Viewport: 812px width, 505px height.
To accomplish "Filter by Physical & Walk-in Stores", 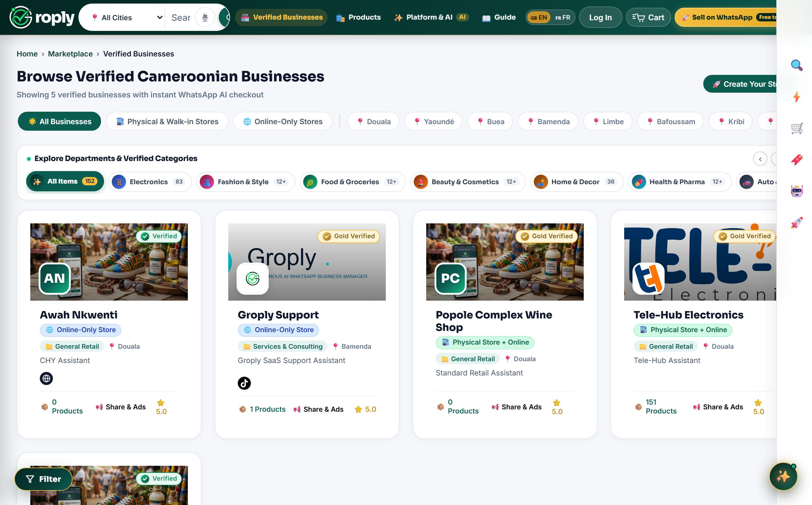I will [167, 121].
